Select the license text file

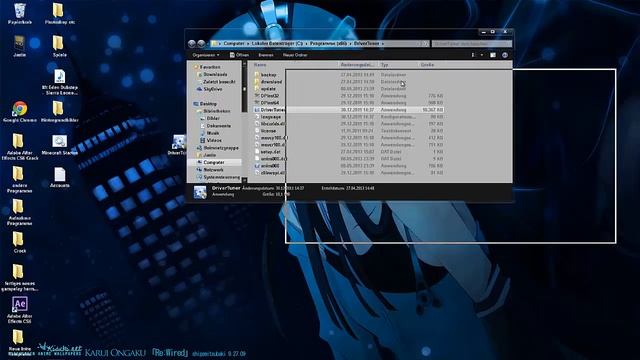348,131
